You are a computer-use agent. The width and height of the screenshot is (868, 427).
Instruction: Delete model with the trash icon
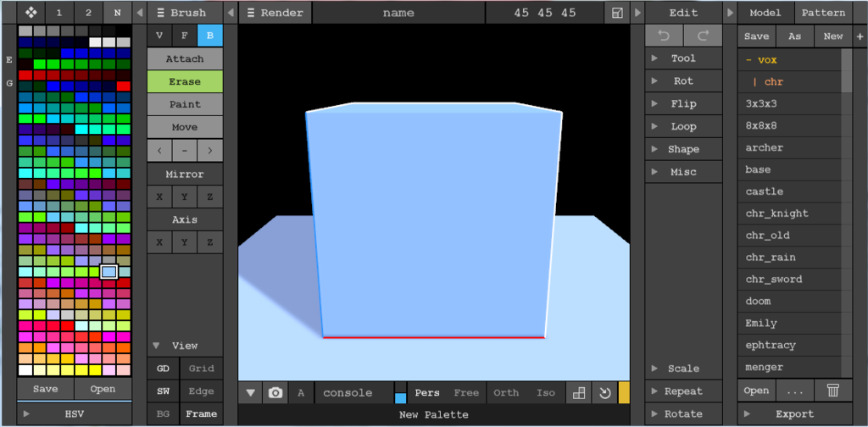(832, 391)
